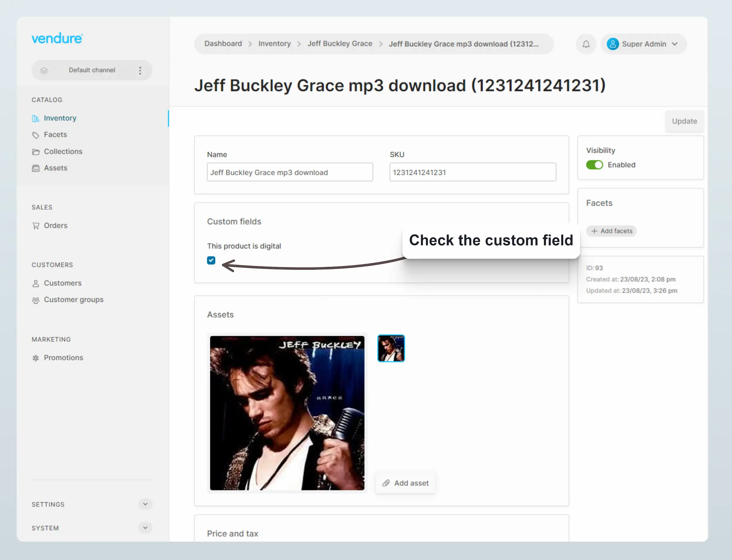Expand the System section chevron

coord(145,528)
